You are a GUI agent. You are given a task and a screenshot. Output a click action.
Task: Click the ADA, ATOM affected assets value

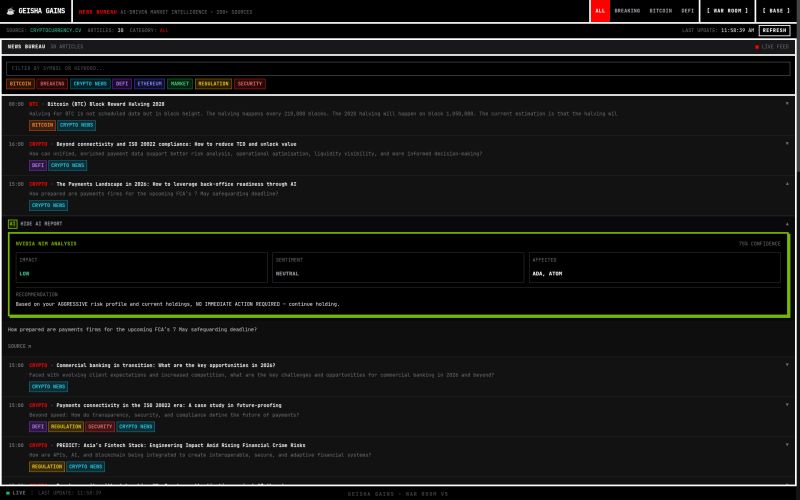pyautogui.click(x=547, y=274)
